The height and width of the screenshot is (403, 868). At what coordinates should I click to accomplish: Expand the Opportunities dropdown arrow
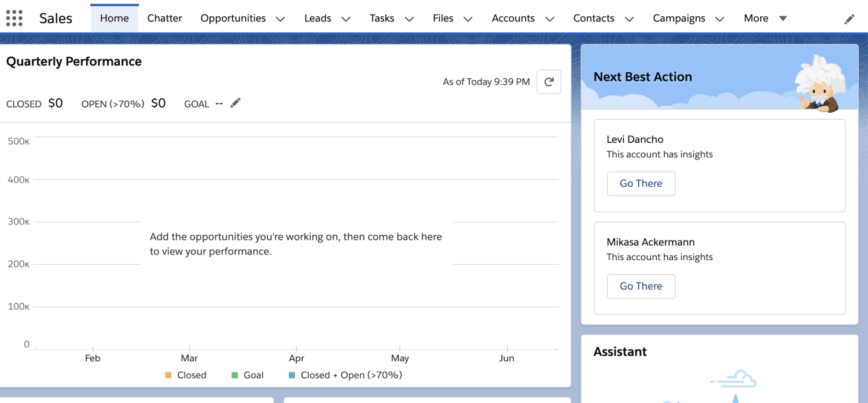[x=280, y=19]
